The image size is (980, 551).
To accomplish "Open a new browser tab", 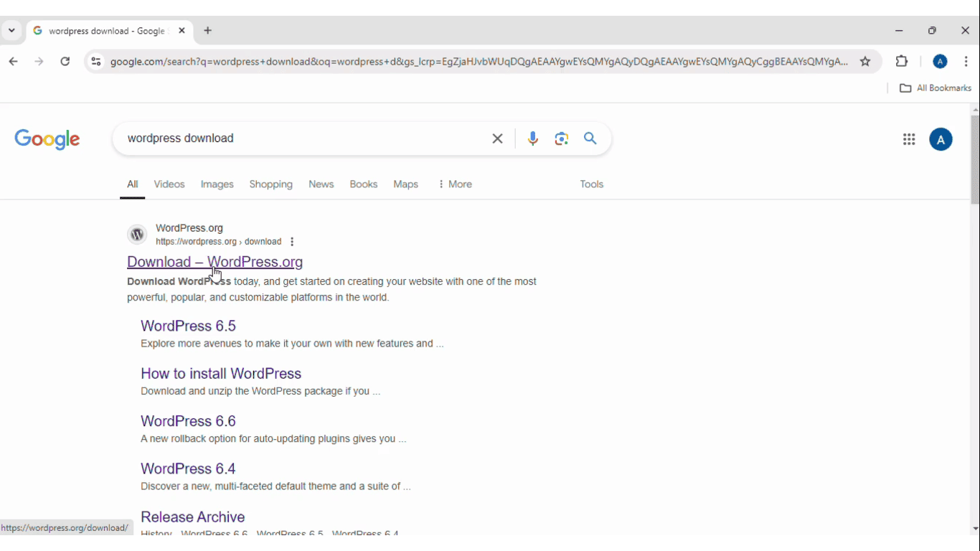I will point(208,31).
